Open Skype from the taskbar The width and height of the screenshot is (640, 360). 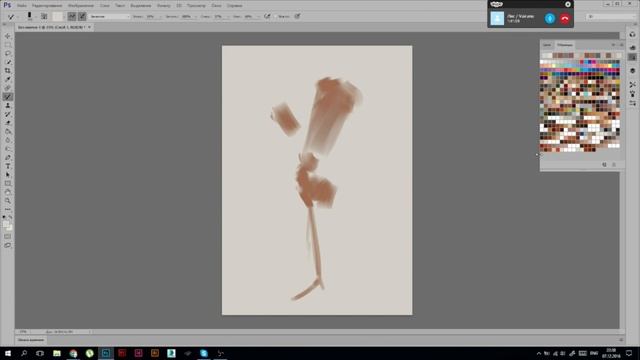(204, 353)
